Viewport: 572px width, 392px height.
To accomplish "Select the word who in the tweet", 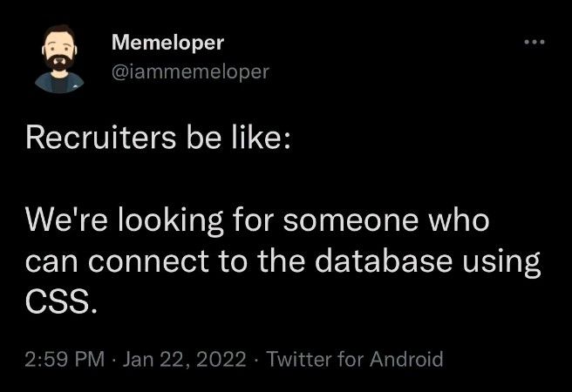I will coord(459,220).
